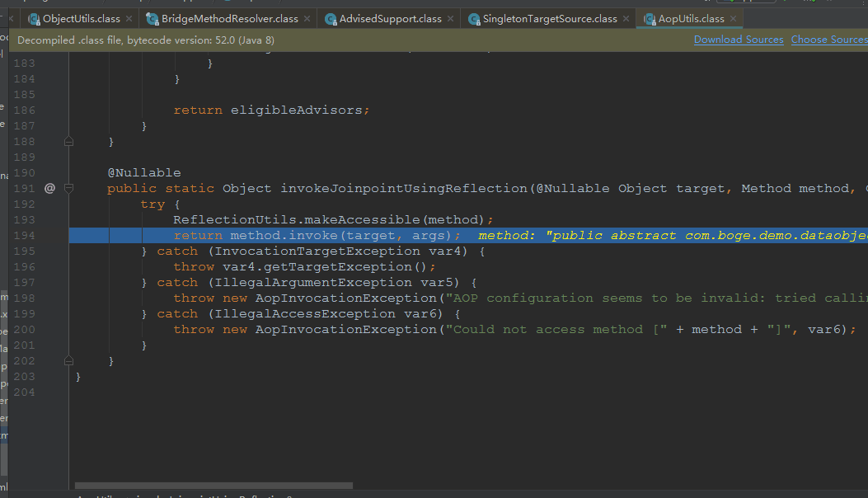Close the SingletonTargetSource.class tab
This screenshot has height=498, width=868.
[626, 19]
